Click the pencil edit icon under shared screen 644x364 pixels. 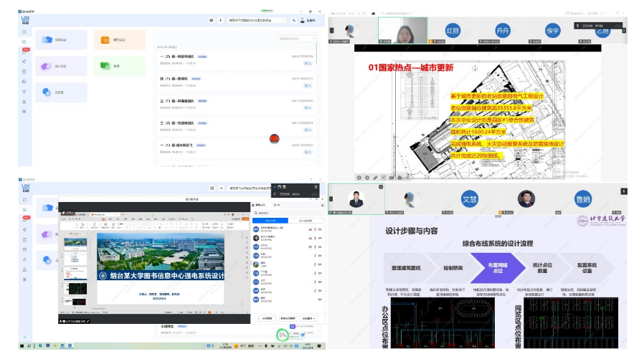(x=374, y=177)
